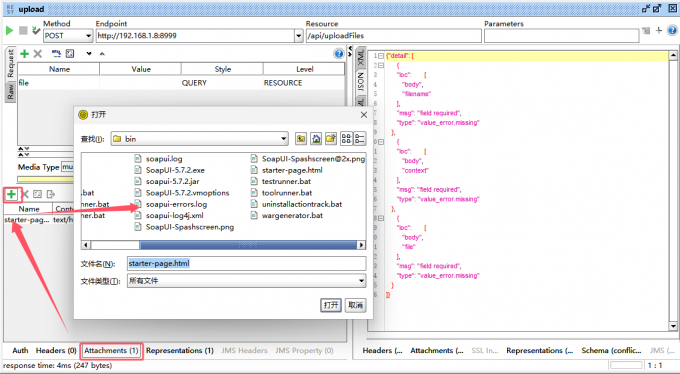Viewport: 680px width, 374px height.
Task: Select the wargenerator.bat file
Action: click(287, 215)
